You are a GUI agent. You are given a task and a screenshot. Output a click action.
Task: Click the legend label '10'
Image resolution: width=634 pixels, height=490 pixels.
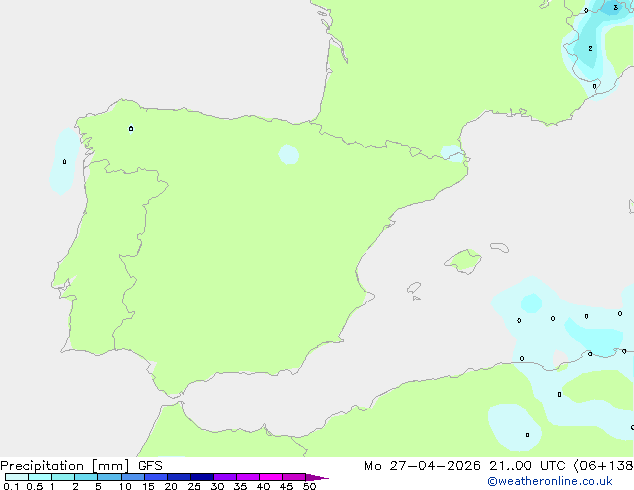(125, 486)
